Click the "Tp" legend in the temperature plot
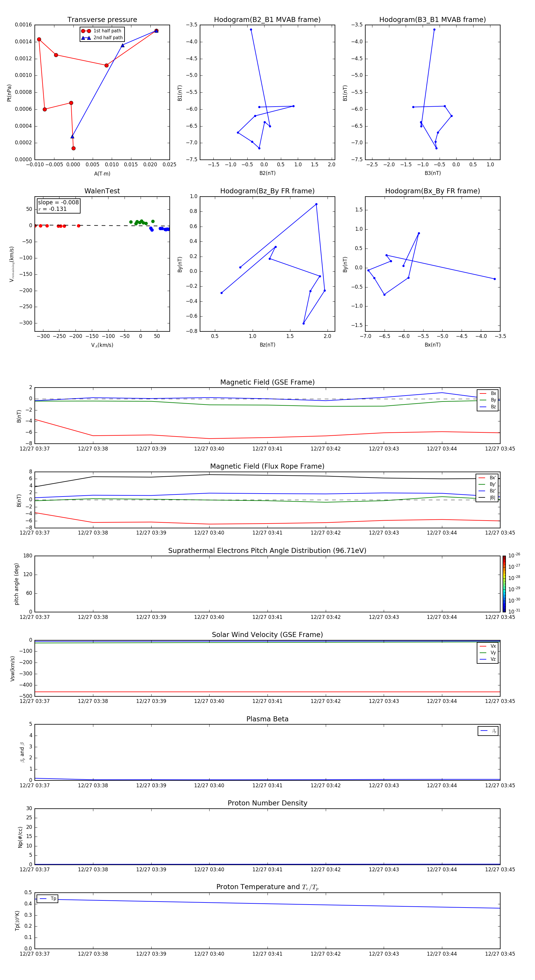535x980 pixels. point(48,899)
